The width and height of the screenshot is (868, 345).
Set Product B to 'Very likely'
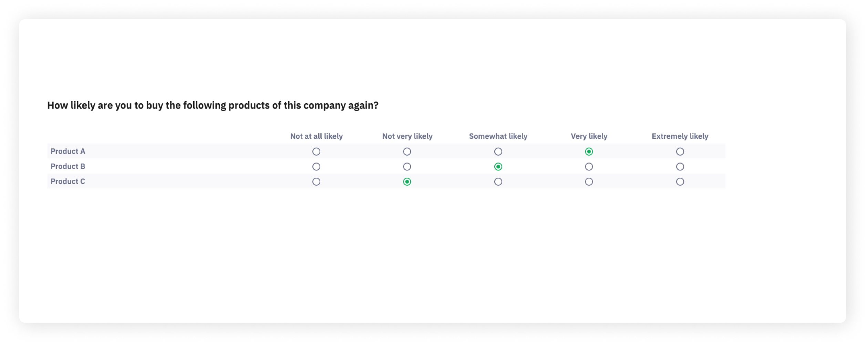[589, 167]
